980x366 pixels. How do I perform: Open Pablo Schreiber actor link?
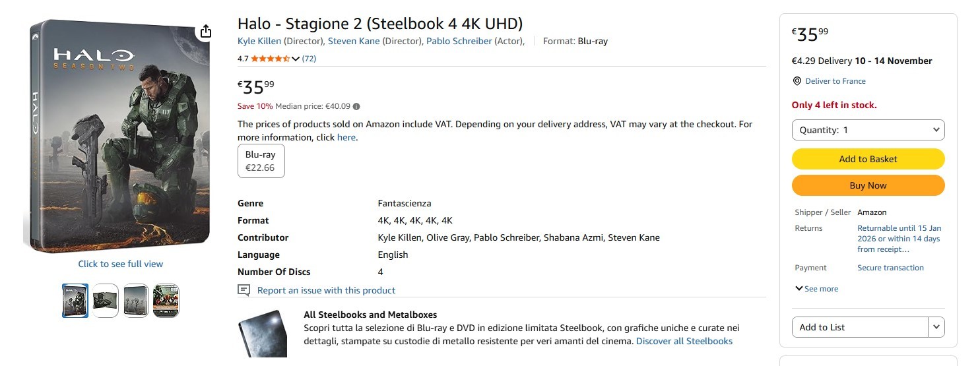click(459, 41)
